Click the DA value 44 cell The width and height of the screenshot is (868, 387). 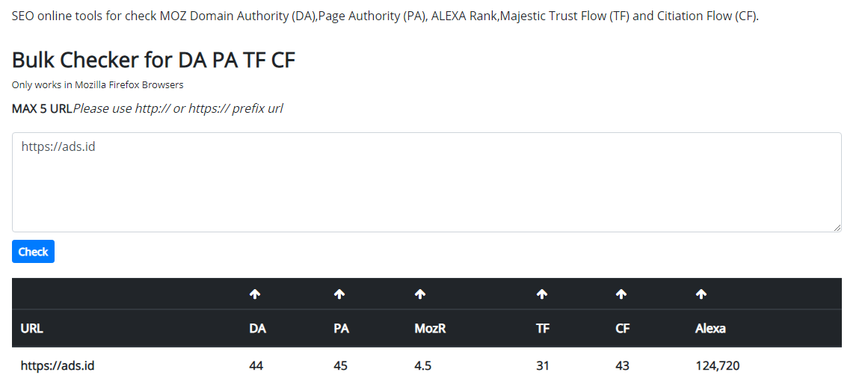tap(256, 366)
